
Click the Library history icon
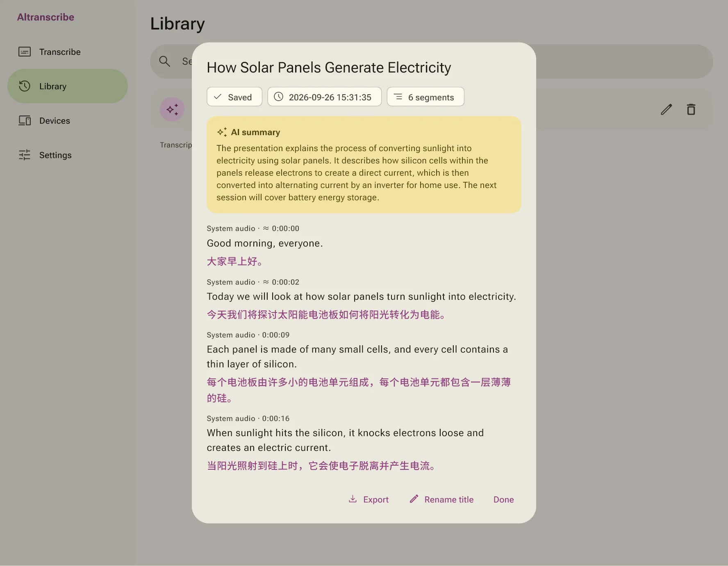coord(25,86)
